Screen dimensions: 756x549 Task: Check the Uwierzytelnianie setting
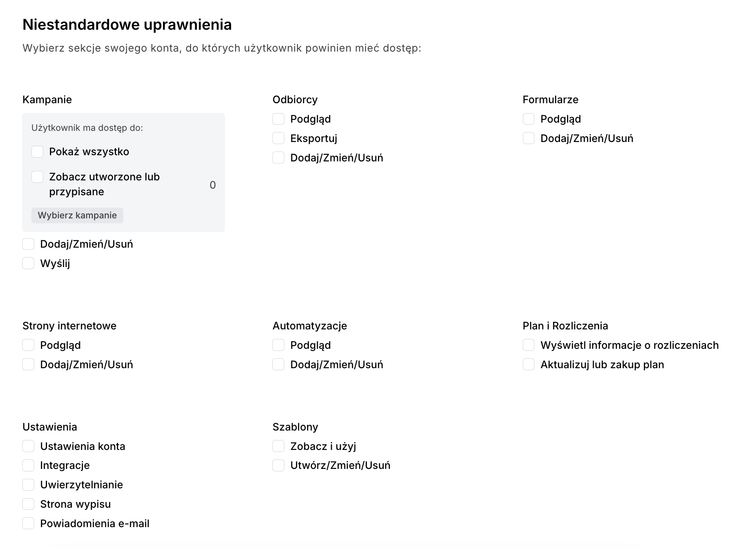(x=28, y=485)
